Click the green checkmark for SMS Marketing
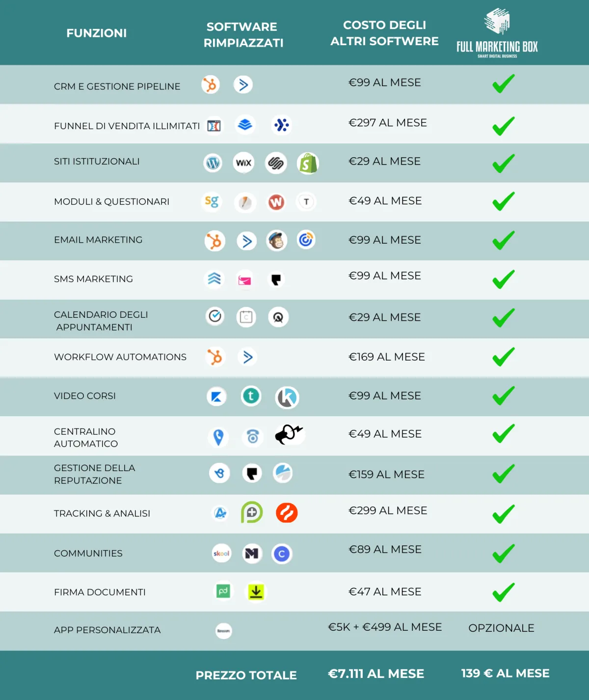The image size is (589, 700). tap(504, 279)
